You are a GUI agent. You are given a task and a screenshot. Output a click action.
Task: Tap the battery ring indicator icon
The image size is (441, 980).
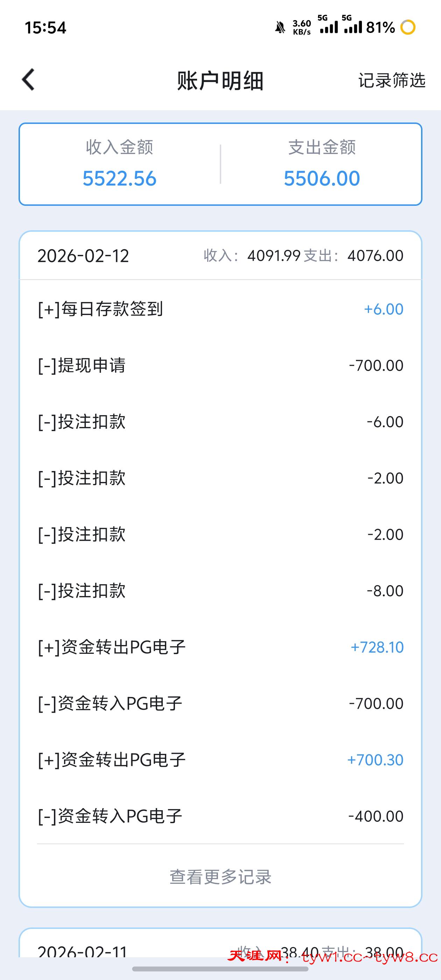click(408, 27)
